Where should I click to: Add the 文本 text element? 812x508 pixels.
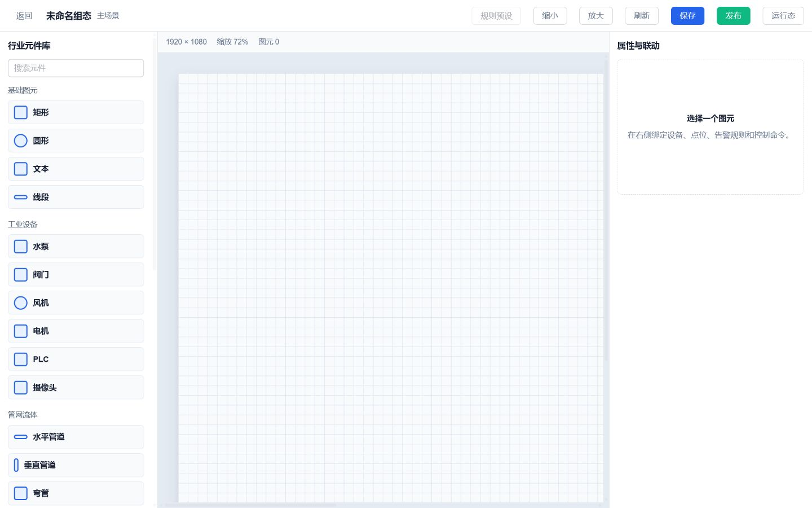point(76,169)
